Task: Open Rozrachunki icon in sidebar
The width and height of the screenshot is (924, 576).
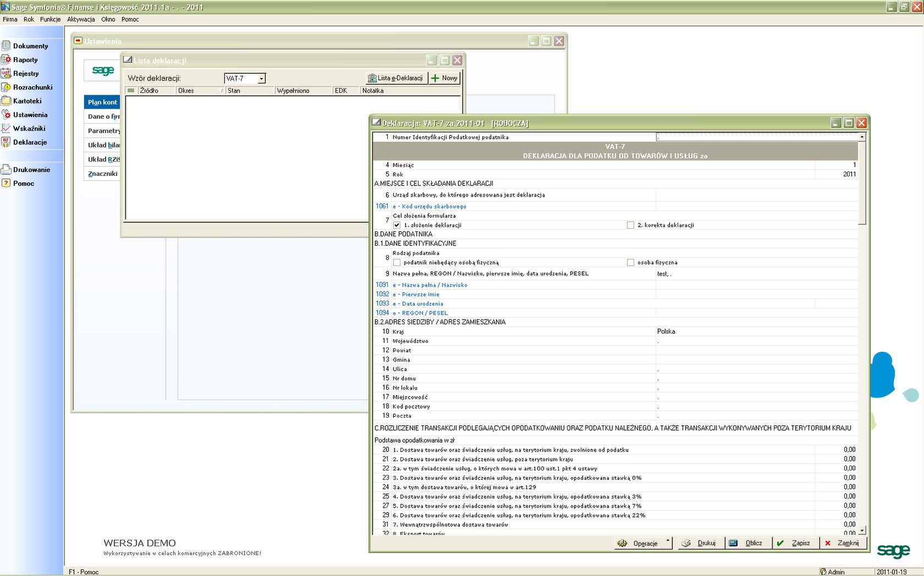Action: [6, 87]
